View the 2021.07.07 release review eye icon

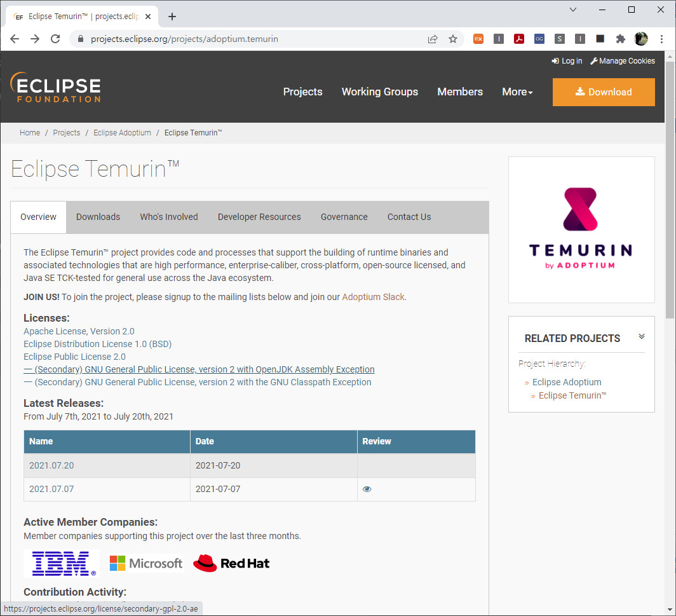[x=367, y=489]
